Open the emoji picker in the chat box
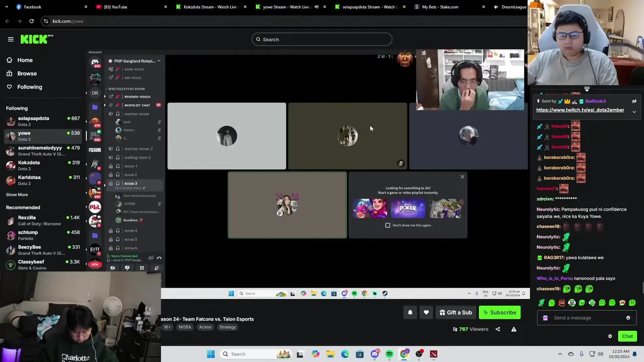The image size is (644, 362). point(628,318)
